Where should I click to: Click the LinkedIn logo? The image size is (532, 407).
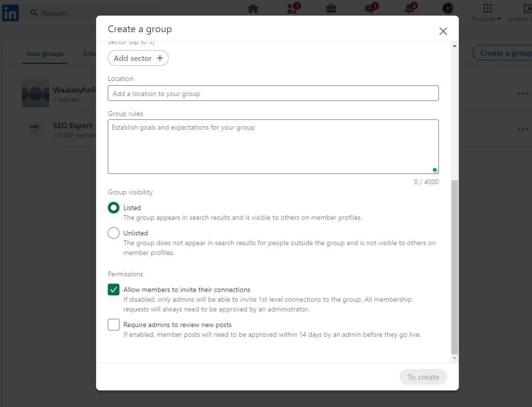[x=10, y=12]
